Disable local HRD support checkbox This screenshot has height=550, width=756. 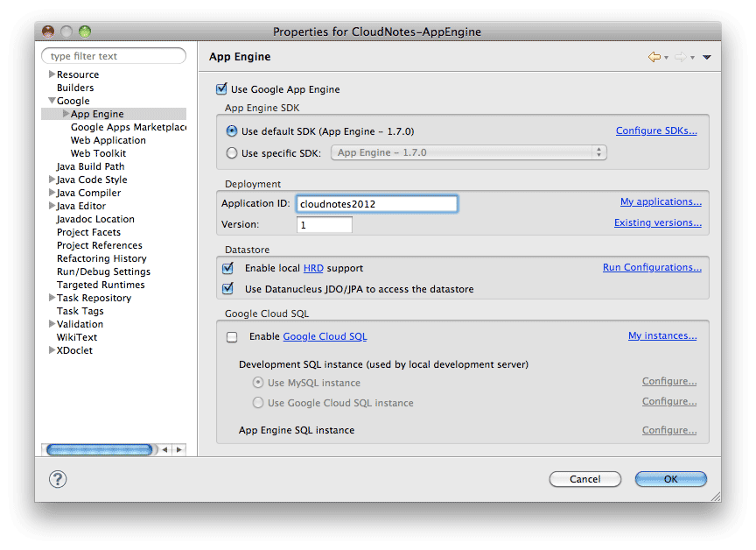228,268
